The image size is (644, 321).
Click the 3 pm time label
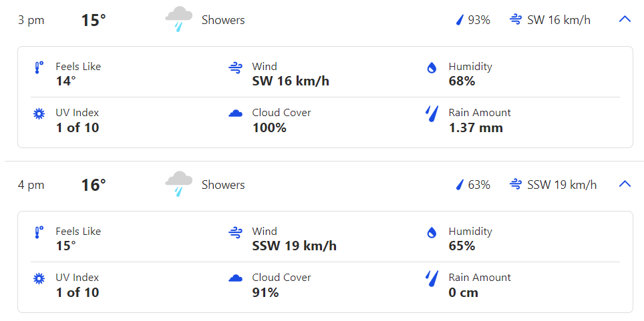point(31,20)
